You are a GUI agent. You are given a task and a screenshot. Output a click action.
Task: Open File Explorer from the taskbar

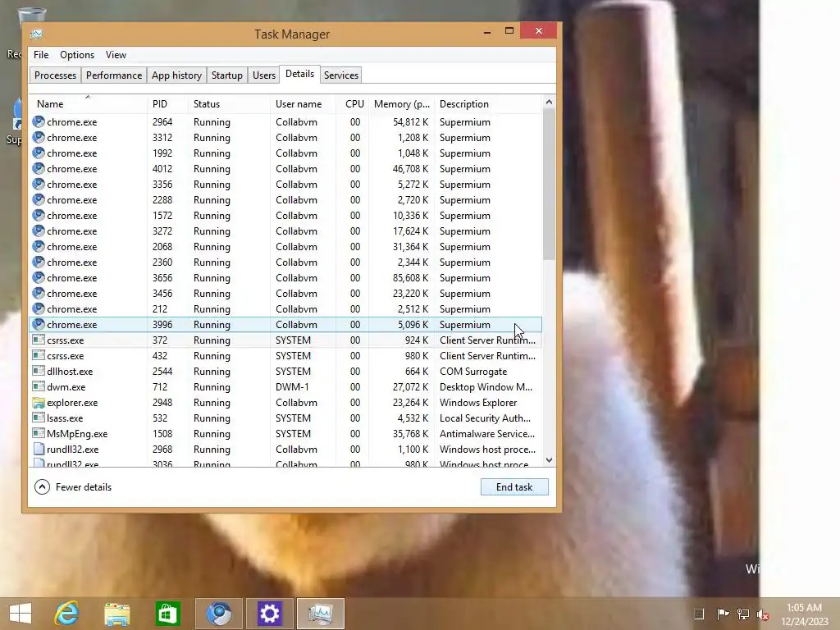click(x=116, y=614)
